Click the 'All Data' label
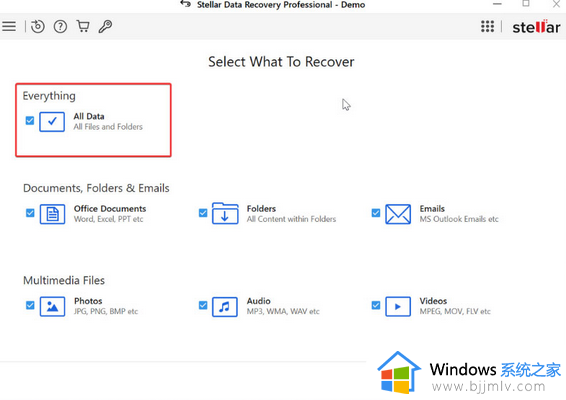This screenshot has width=566, height=400. tap(89, 116)
